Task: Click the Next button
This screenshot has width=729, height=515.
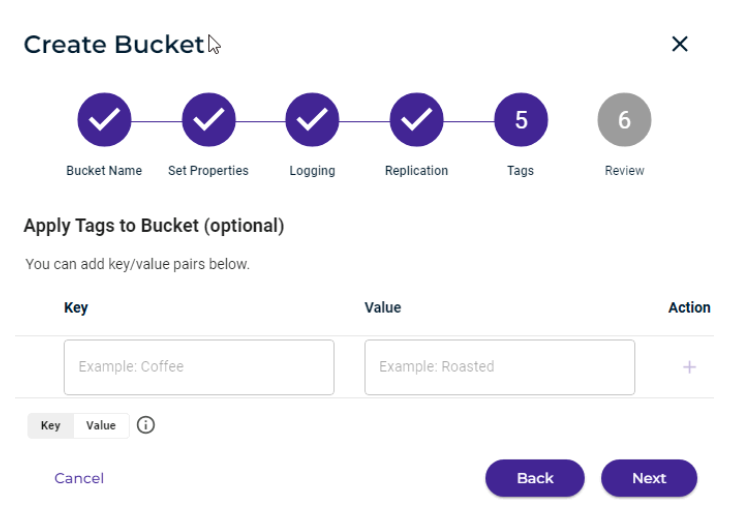Action: tap(649, 478)
